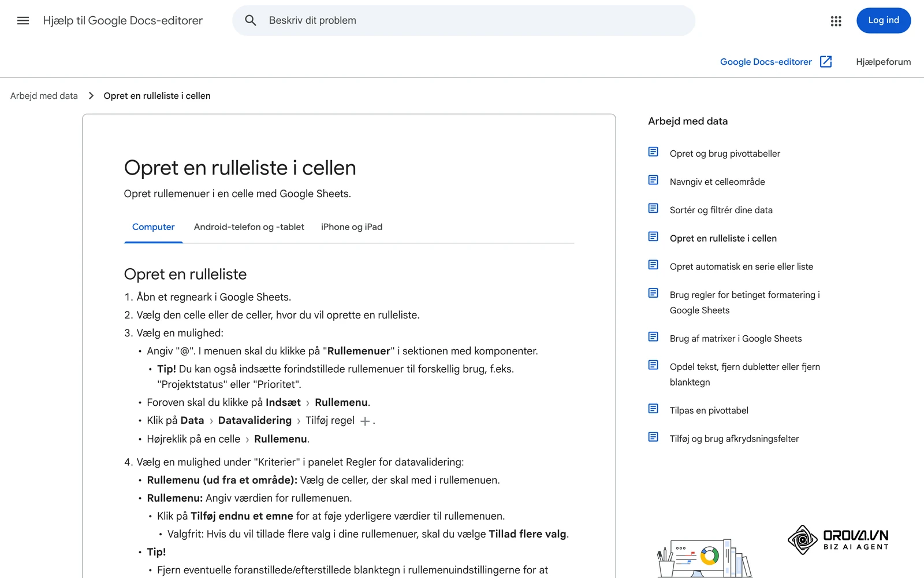
Task: Click the search magnifier icon
Action: click(x=251, y=21)
